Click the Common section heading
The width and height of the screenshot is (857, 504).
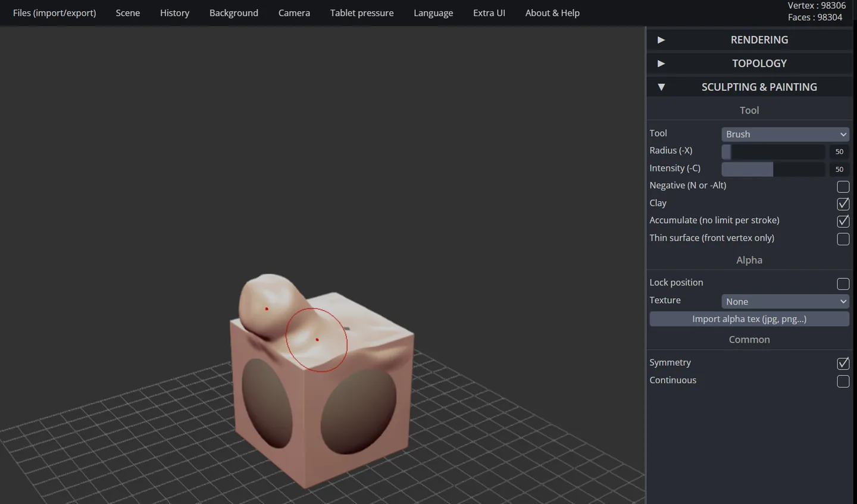tap(749, 340)
